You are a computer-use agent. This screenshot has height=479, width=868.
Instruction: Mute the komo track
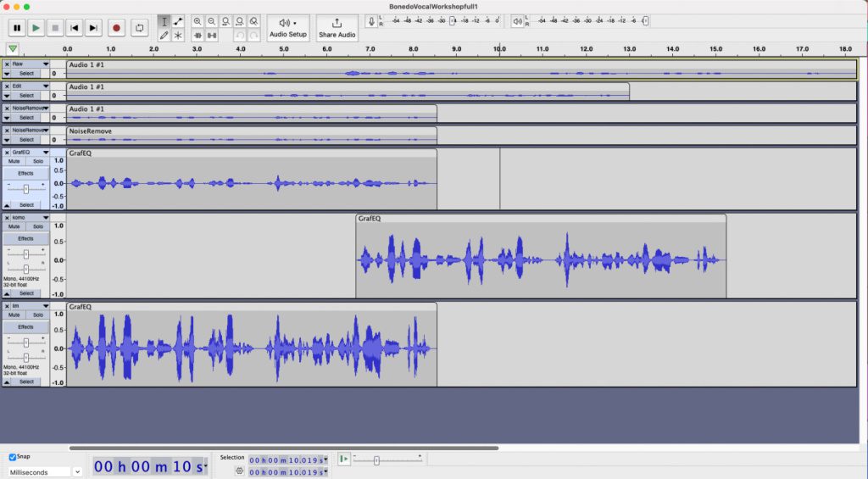coord(14,226)
